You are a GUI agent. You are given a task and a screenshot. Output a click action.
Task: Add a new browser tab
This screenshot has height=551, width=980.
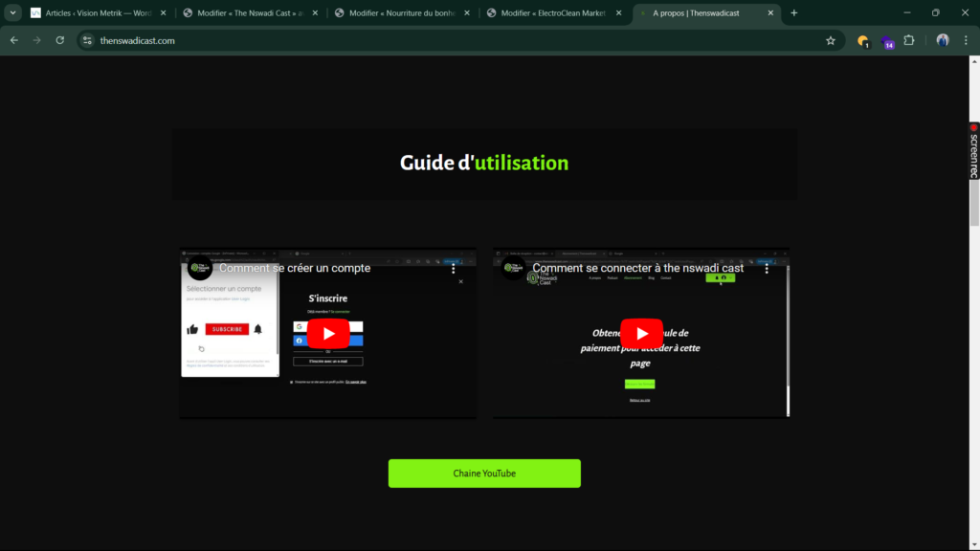click(x=793, y=12)
